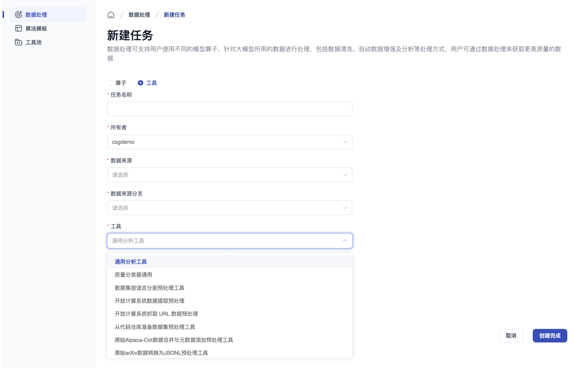Click the home icon in breadcrumb
This screenshot has height=368, width=588.
click(111, 15)
